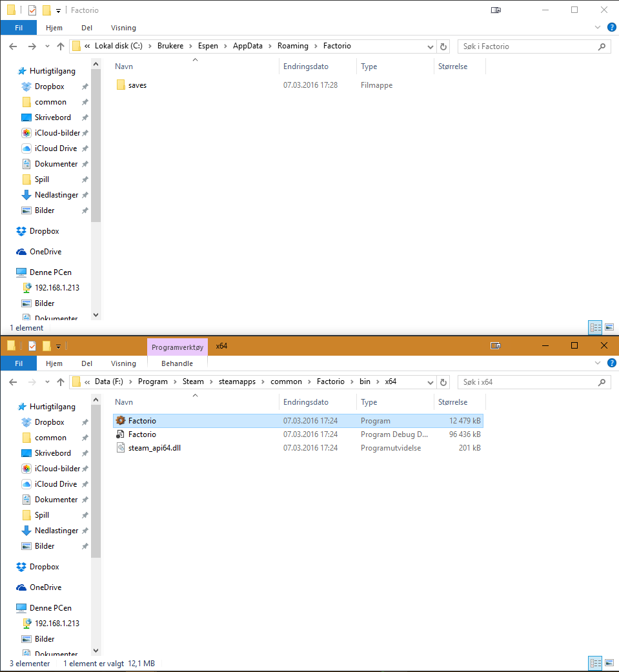This screenshot has height=672, width=619.
Task: Open Del tab in x64 window
Action: [86, 363]
